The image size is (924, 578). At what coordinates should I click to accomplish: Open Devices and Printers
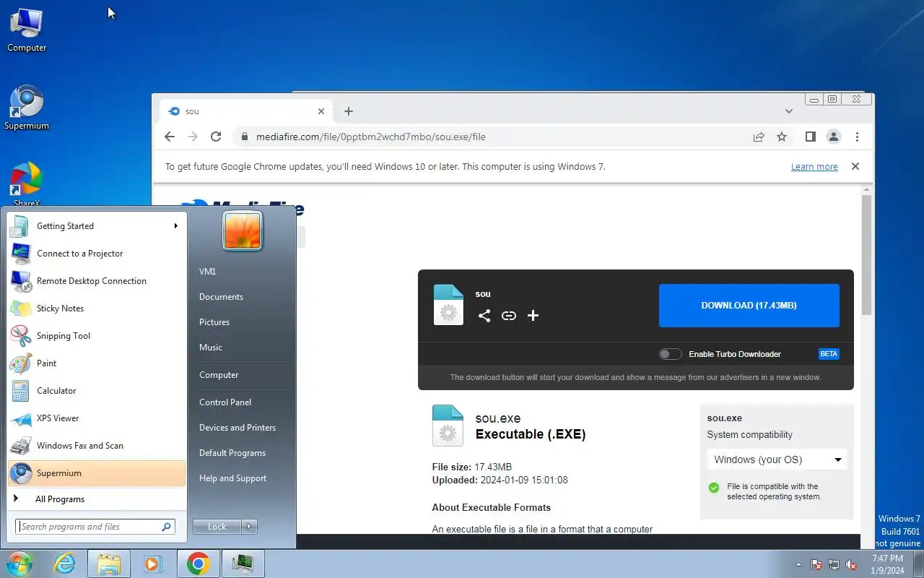pyautogui.click(x=237, y=428)
